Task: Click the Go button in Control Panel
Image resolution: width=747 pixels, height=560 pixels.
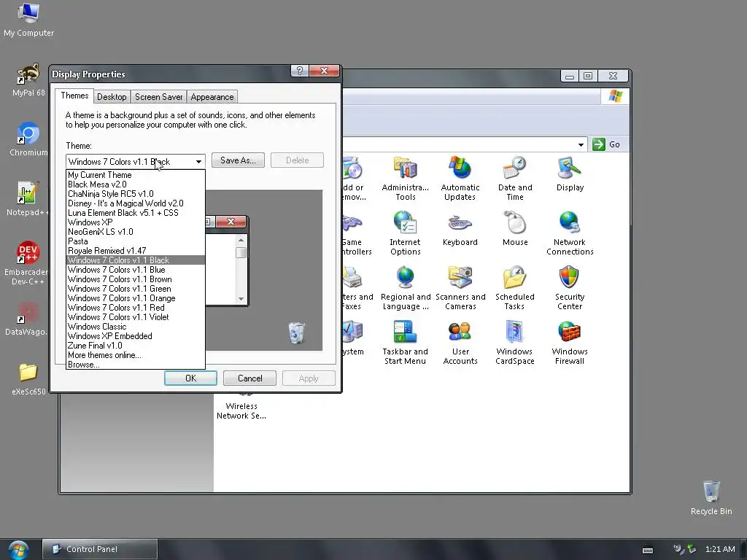Action: 606,144
